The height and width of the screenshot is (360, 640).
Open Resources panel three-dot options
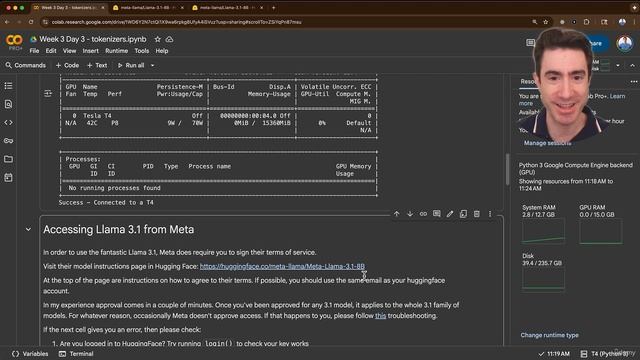(x=633, y=82)
